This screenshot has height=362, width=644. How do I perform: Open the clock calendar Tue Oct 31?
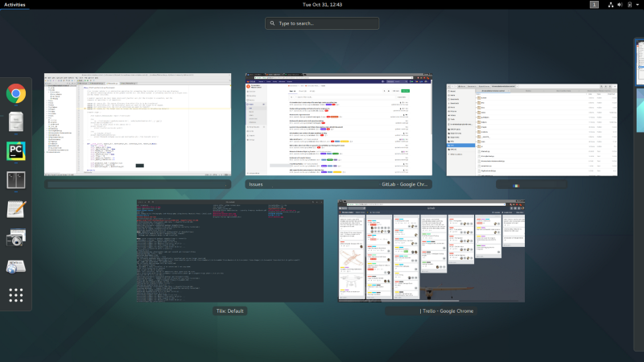(322, 5)
